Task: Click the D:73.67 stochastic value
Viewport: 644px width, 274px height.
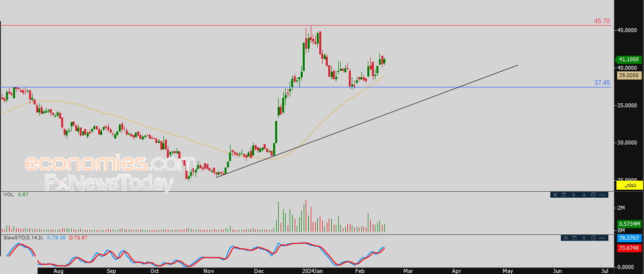Action: point(78,237)
